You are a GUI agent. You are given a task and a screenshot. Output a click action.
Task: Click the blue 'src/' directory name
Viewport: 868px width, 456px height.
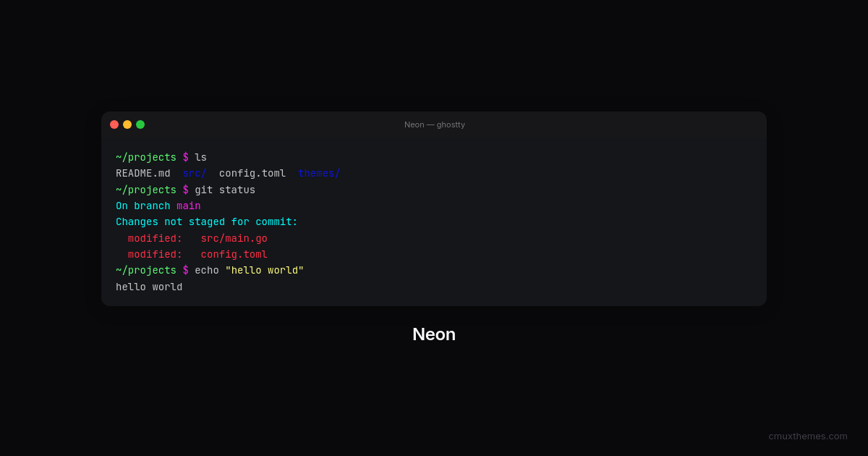[x=195, y=174]
